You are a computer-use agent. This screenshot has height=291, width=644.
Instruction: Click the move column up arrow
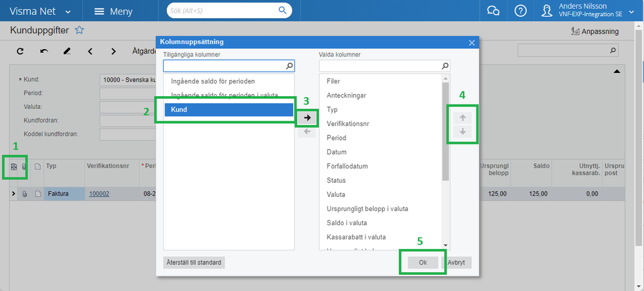(x=462, y=118)
